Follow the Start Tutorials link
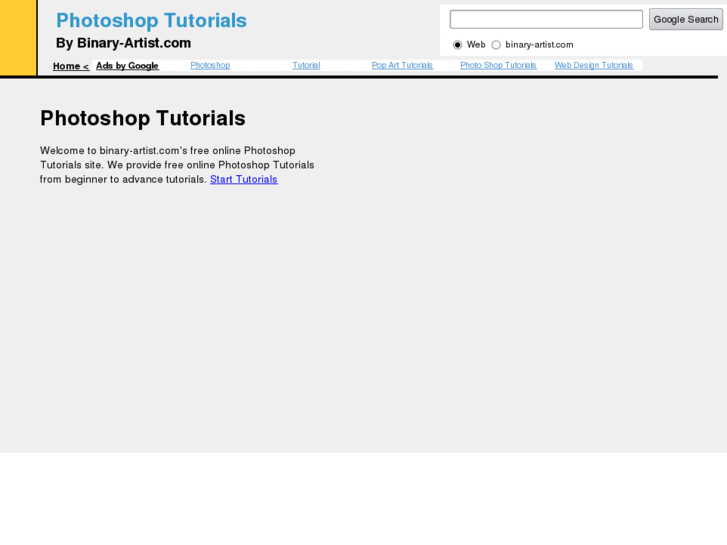The height and width of the screenshot is (545, 727). [x=244, y=180]
